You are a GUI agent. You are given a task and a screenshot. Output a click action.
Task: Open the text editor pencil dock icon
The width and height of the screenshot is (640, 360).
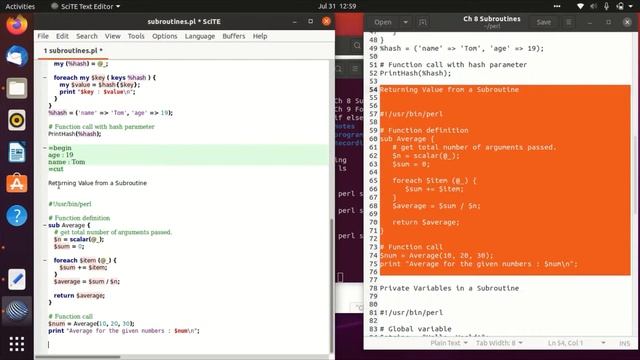click(x=17, y=279)
